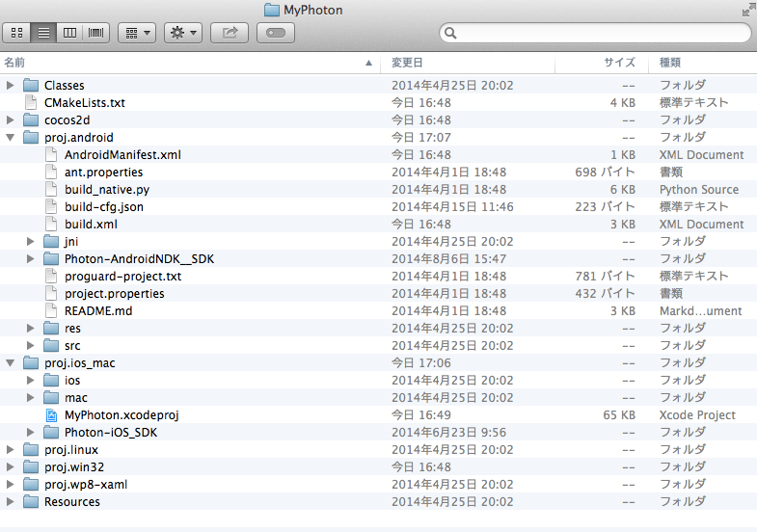Click the folder name 'proj.wp8-xaml'
Viewport: 757px width, 532px height.
tap(86, 485)
